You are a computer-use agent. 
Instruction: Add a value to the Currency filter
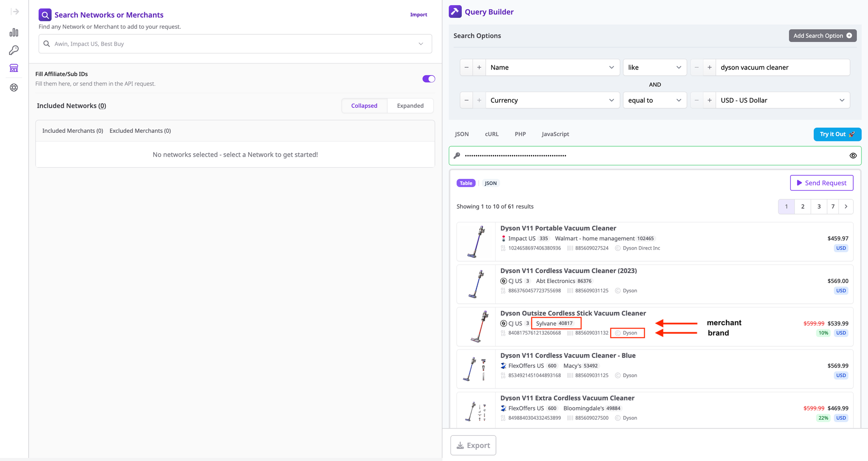(x=710, y=100)
